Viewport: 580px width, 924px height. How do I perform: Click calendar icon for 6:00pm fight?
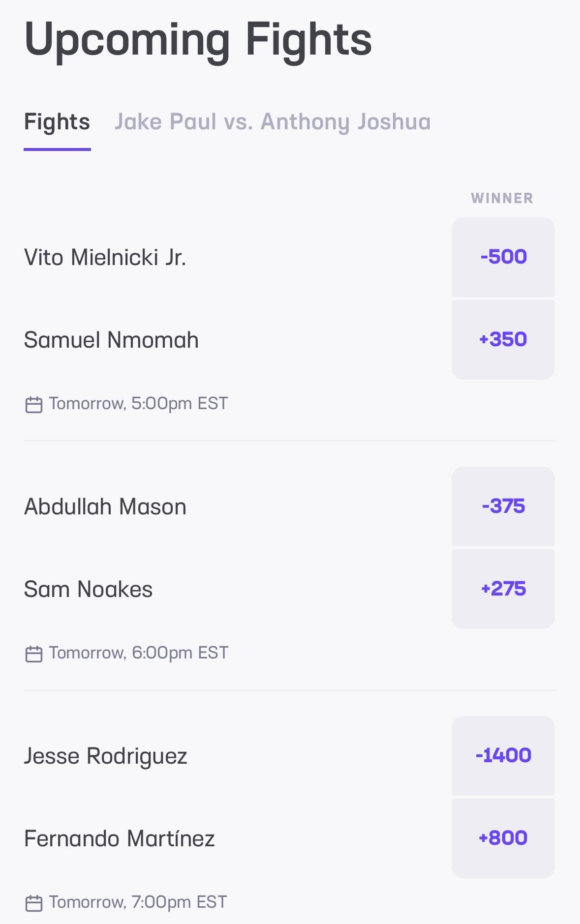click(x=33, y=654)
